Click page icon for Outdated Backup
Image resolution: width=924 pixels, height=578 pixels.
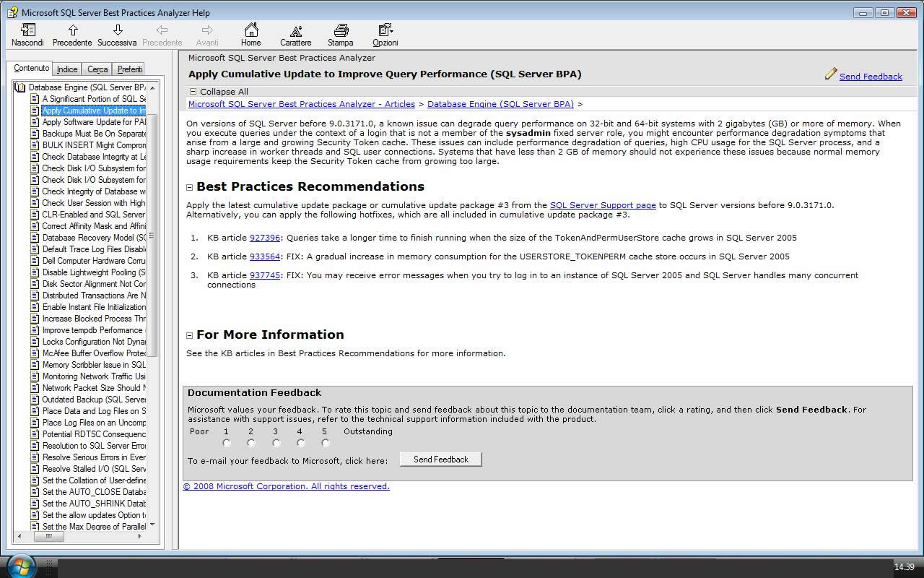tap(35, 400)
